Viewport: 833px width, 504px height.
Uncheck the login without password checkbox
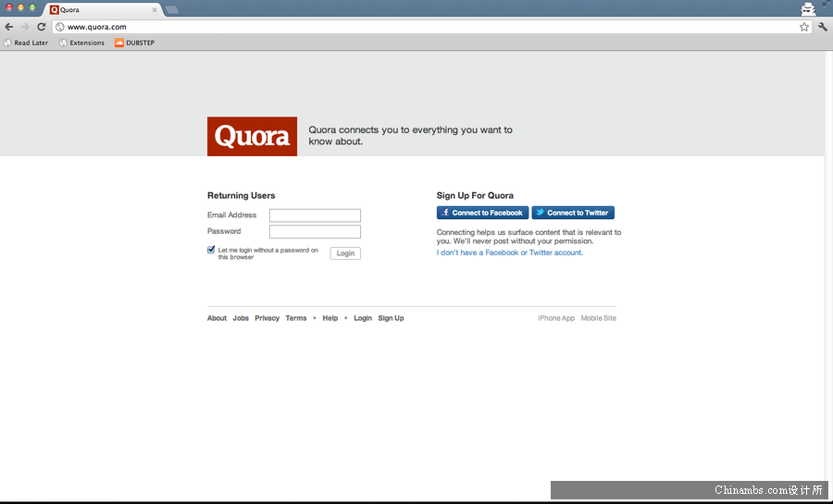(212, 250)
